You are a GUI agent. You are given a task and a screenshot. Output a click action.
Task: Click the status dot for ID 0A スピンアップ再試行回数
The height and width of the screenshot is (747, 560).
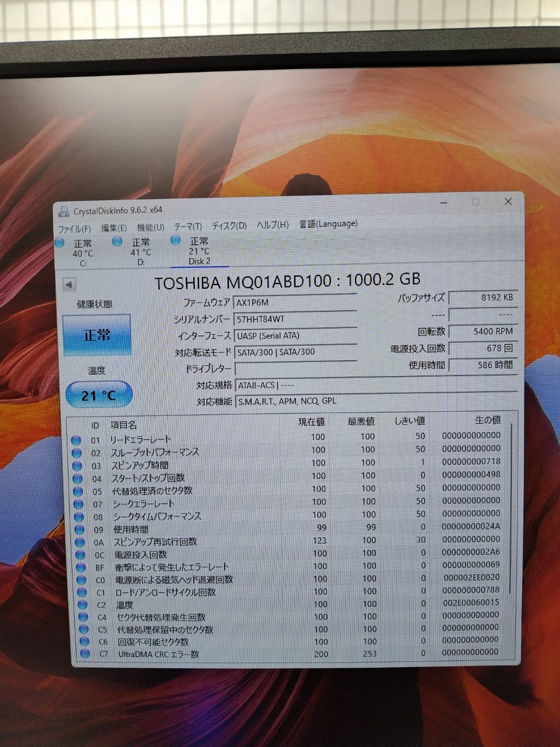click(80, 542)
